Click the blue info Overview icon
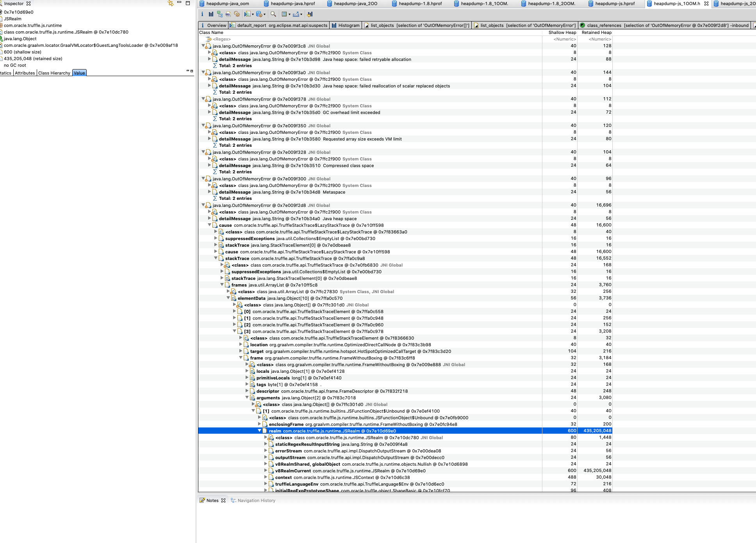 pos(202,14)
